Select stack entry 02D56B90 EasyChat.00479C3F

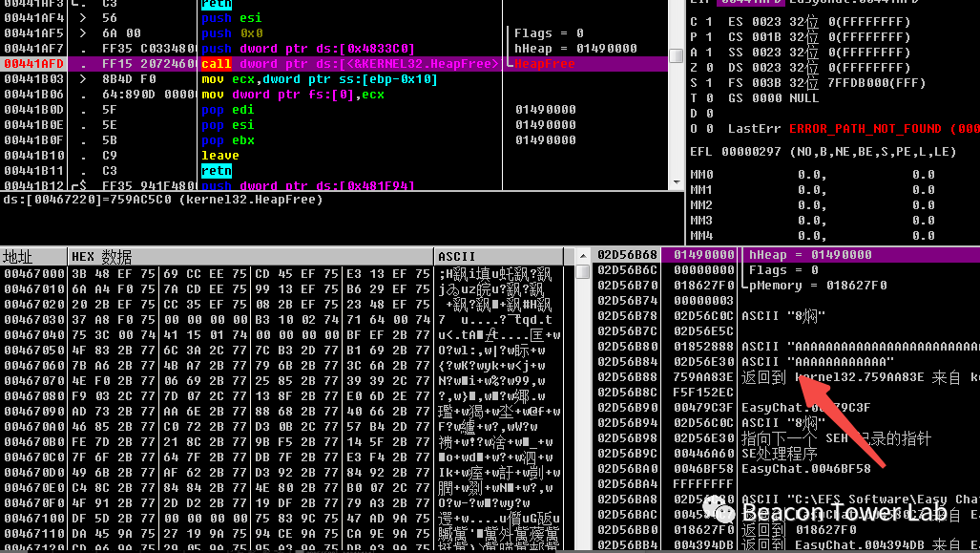point(786,407)
